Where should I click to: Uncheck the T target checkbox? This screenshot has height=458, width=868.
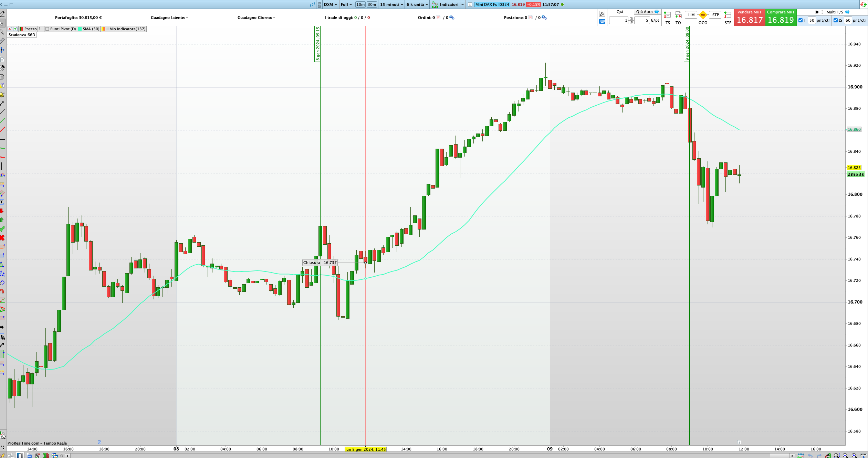click(800, 20)
